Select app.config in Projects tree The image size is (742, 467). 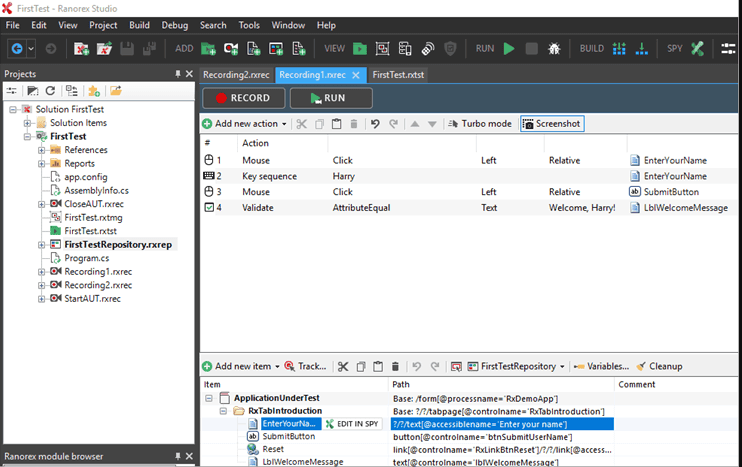point(86,177)
